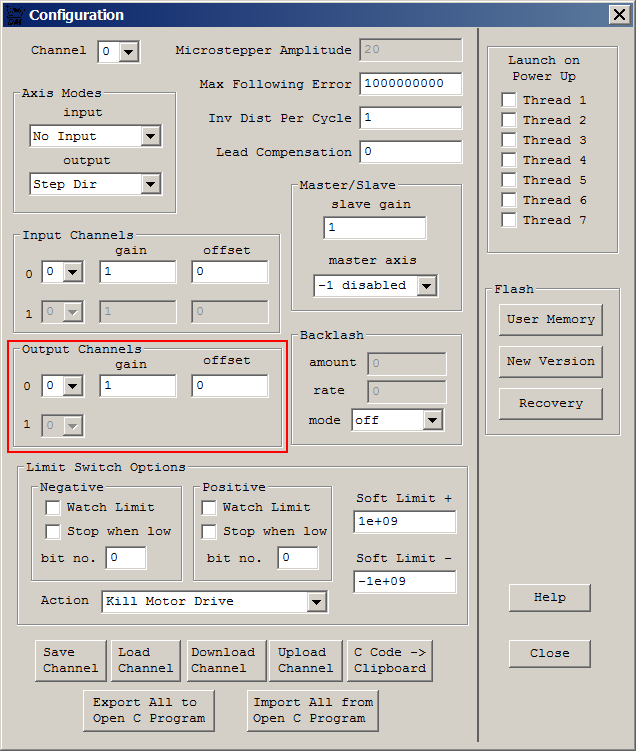Expand the master axis dropdown
Viewport: 636px width, 751px height.
click(426, 286)
